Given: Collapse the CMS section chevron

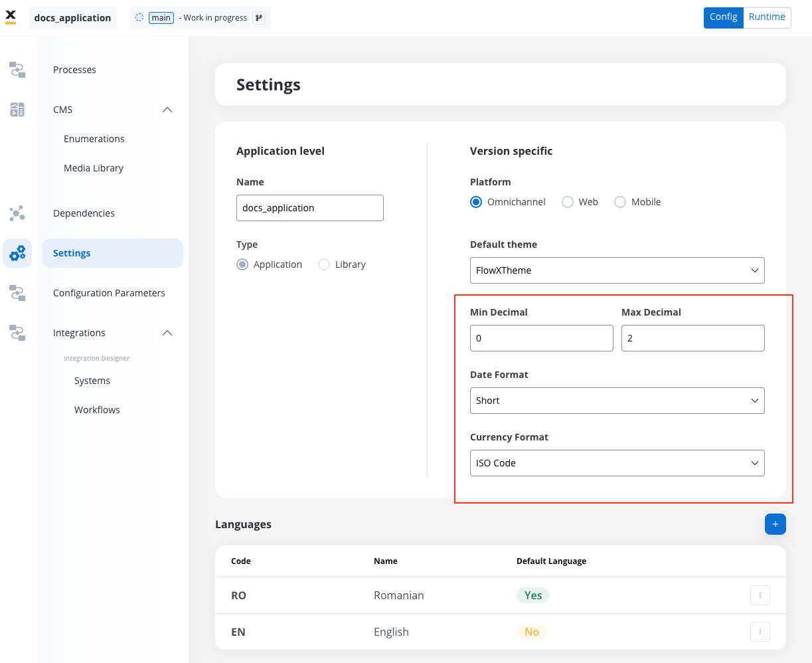Looking at the screenshot, I should [x=167, y=110].
